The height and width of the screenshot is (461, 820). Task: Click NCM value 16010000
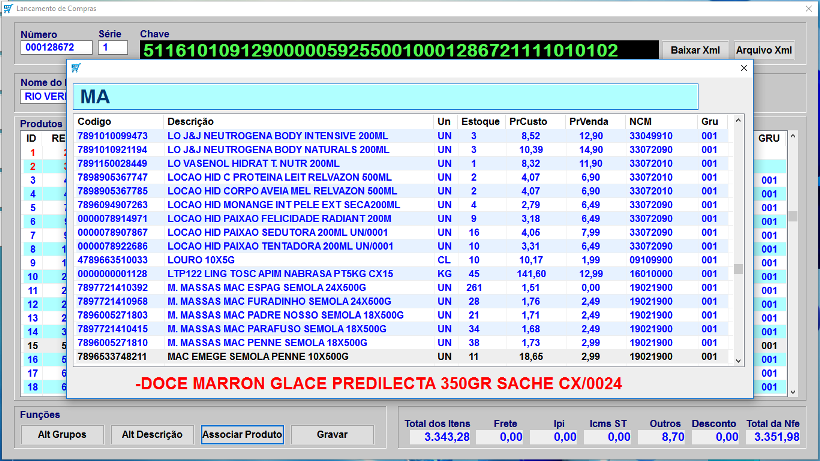pyautogui.click(x=651, y=274)
